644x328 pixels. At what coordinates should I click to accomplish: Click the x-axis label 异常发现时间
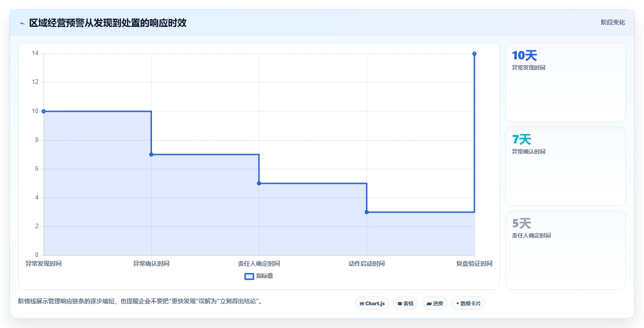[x=44, y=264]
